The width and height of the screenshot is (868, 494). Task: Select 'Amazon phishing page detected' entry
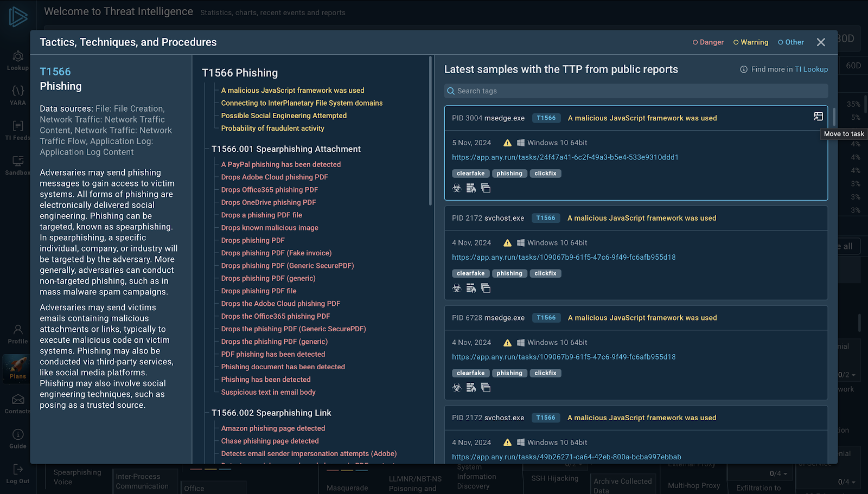point(273,428)
